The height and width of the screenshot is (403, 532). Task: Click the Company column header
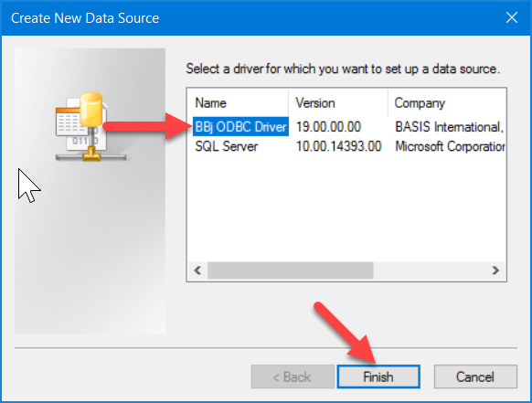pos(447,102)
